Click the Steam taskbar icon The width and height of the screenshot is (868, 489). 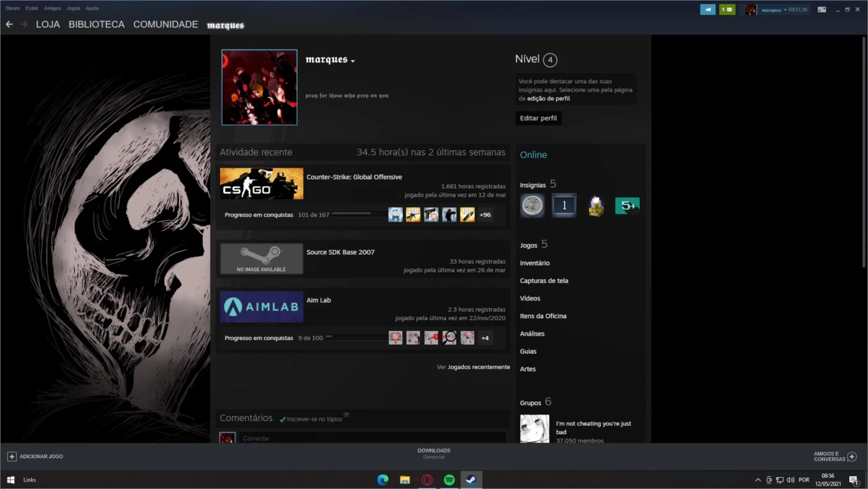click(472, 480)
